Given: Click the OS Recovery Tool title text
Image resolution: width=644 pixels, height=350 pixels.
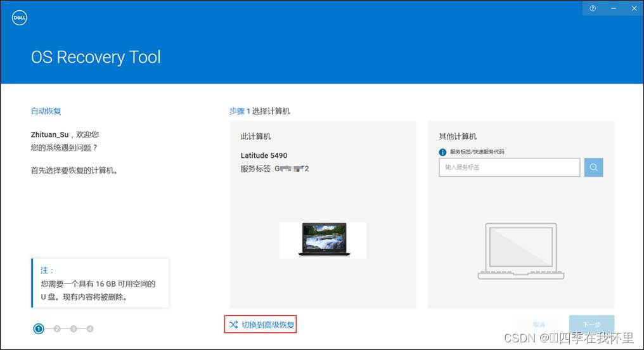Looking at the screenshot, I should tap(96, 57).
